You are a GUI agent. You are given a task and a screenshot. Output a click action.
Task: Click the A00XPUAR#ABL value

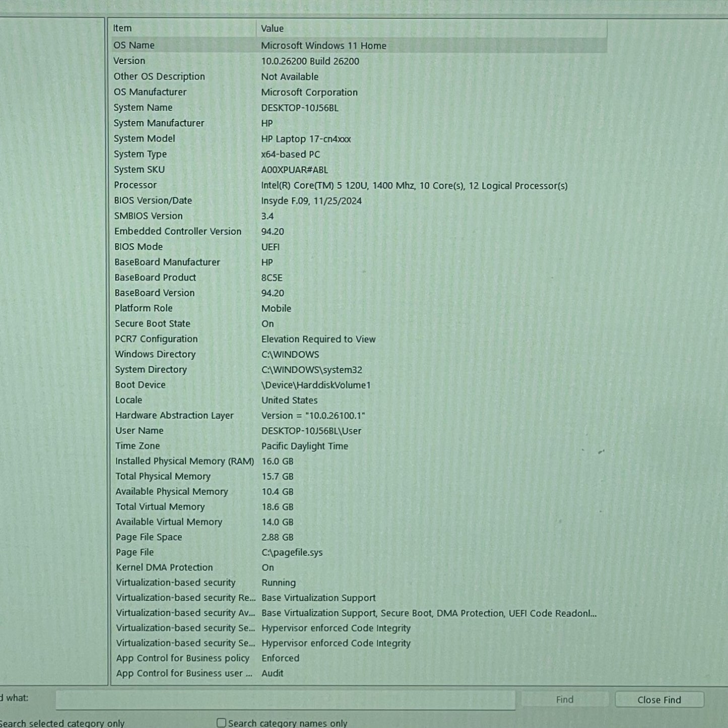click(x=294, y=170)
